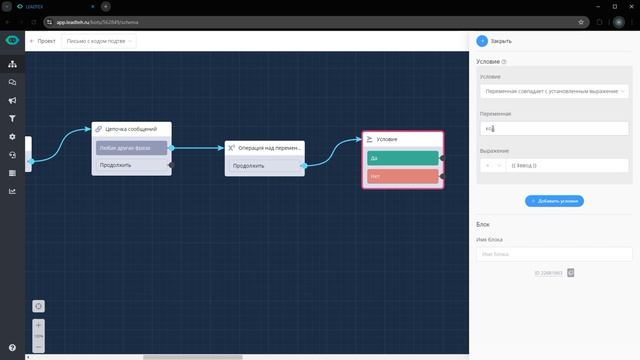640x360 pixels.
Task: Open the scenario selector Письмо с кодом подтве
Action: pyautogui.click(x=99, y=41)
